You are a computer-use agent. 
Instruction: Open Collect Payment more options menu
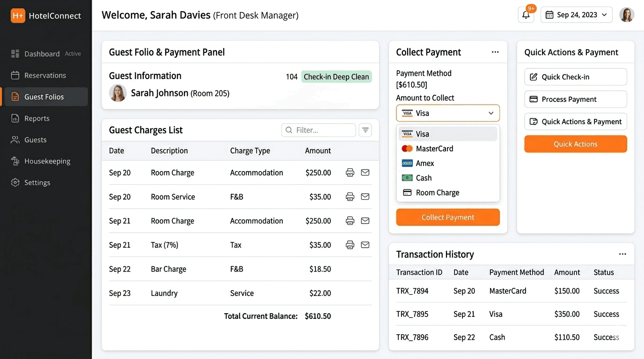pos(495,52)
